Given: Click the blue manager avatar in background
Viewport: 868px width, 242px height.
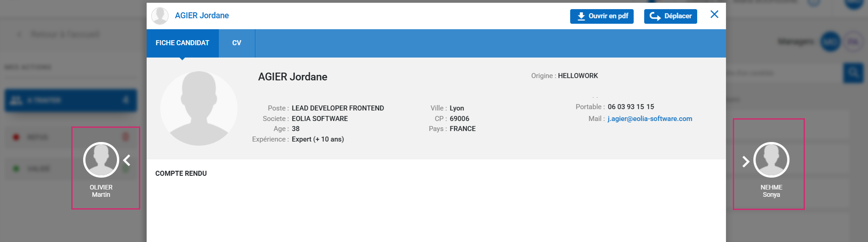Looking at the screenshot, I should (x=830, y=42).
